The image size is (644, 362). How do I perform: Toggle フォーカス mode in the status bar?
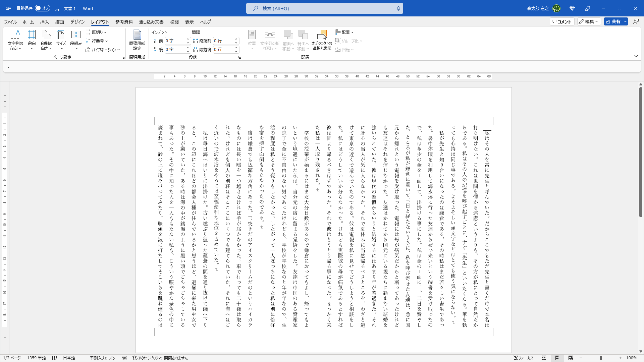click(x=523, y=358)
